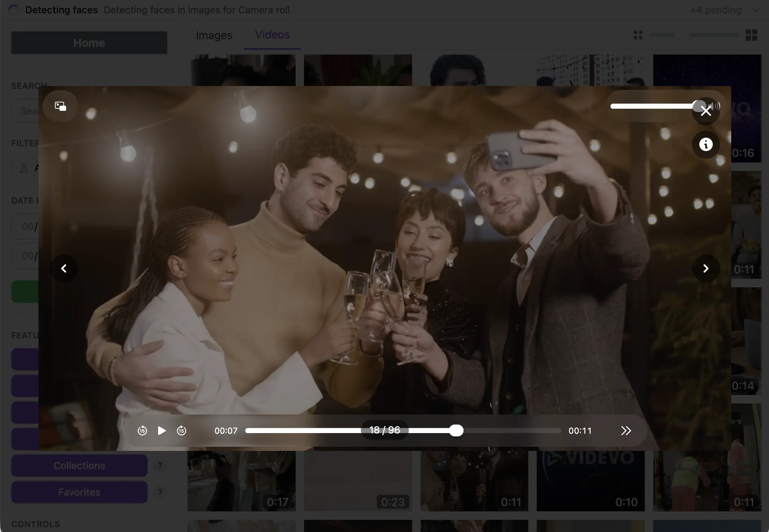
Task: Click the double-arrow playback speed icon
Action: pyautogui.click(x=626, y=431)
